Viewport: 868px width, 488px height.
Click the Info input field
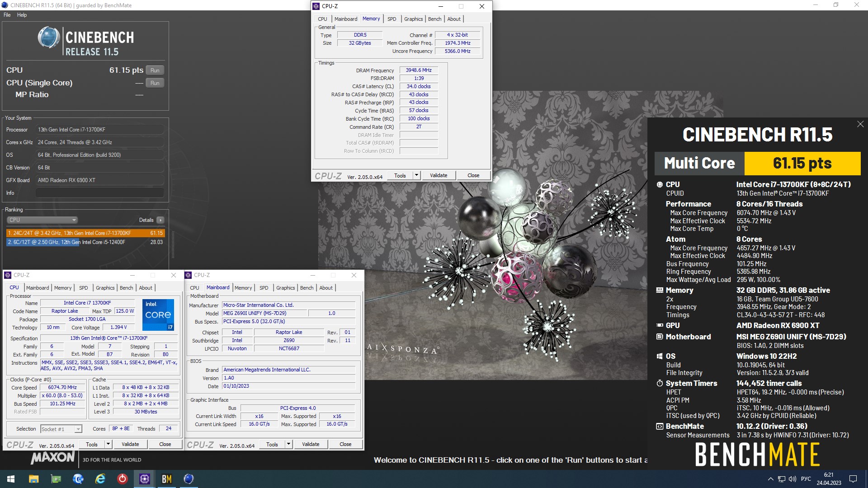click(100, 193)
